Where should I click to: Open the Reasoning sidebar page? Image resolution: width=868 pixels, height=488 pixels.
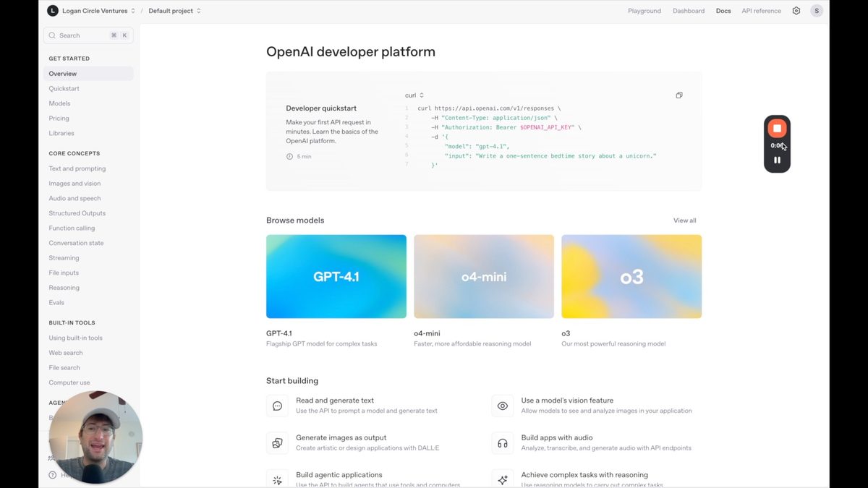click(x=64, y=288)
